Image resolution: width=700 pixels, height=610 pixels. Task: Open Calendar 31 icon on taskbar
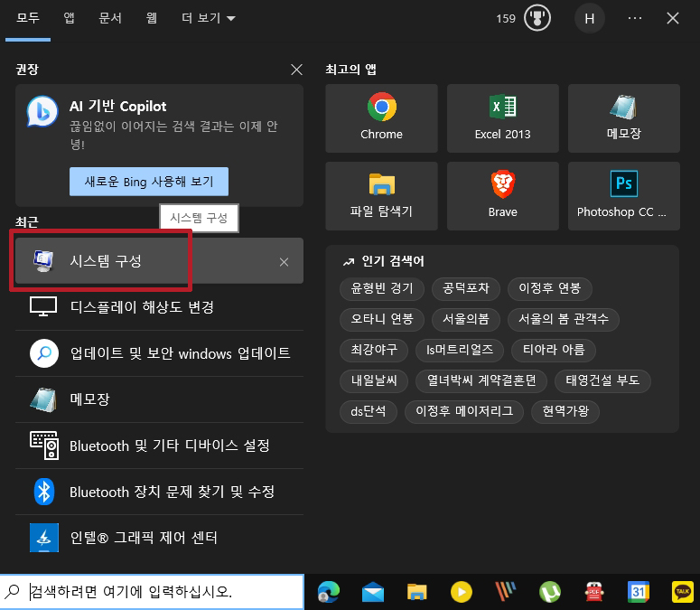[x=639, y=592]
